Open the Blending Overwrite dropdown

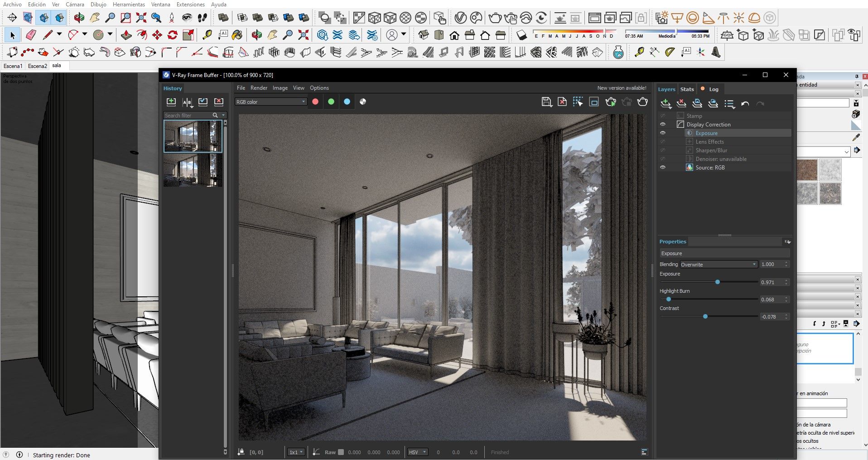pyautogui.click(x=719, y=265)
